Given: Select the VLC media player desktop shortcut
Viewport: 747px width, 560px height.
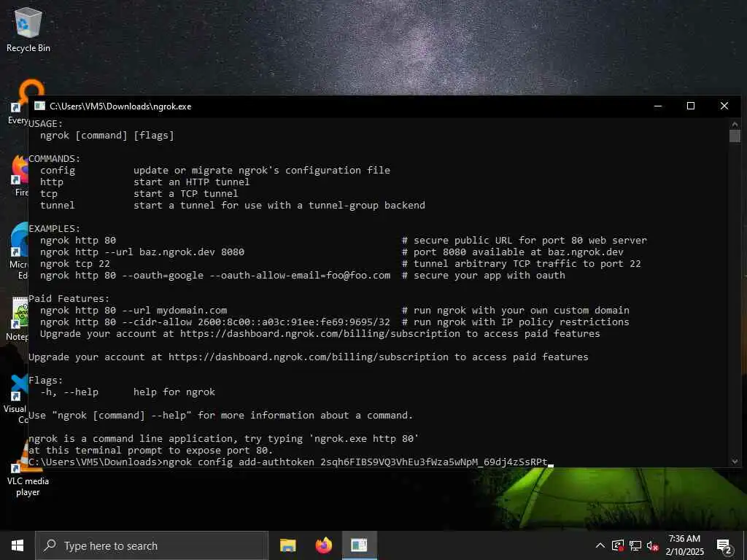Looking at the screenshot, I should [27, 469].
